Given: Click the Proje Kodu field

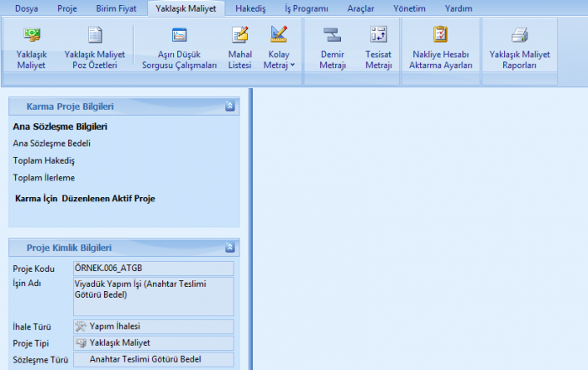Looking at the screenshot, I should [x=152, y=268].
